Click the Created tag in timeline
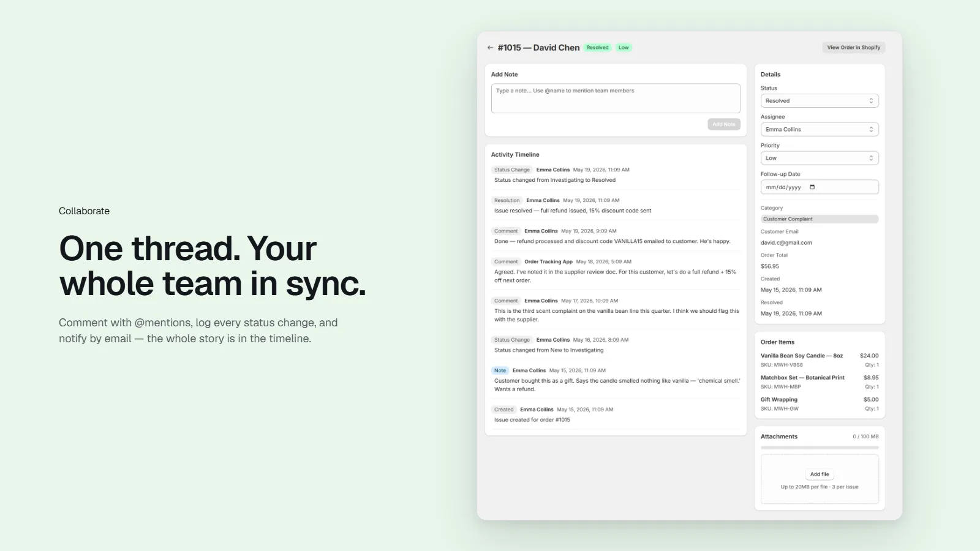 tap(504, 410)
